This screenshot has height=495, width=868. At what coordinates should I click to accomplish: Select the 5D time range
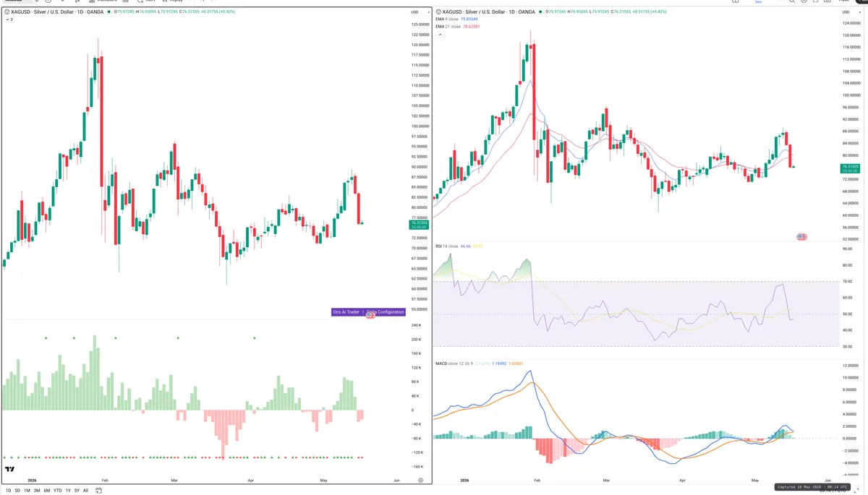(x=18, y=490)
